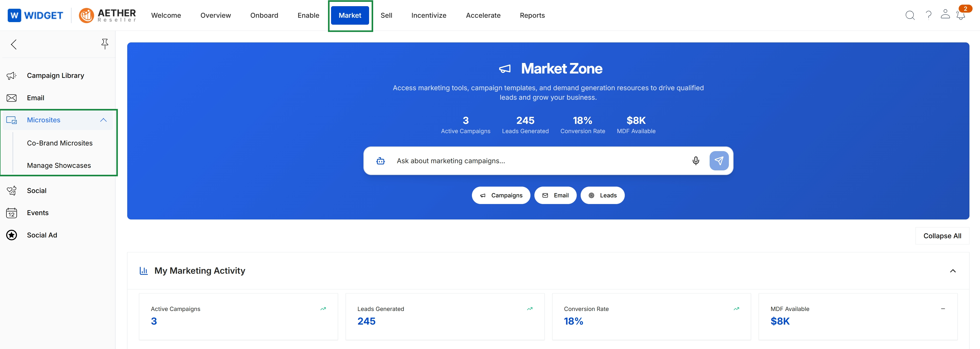Image resolution: width=980 pixels, height=349 pixels.
Task: Click the My Marketing Activity heading
Action: click(x=200, y=271)
